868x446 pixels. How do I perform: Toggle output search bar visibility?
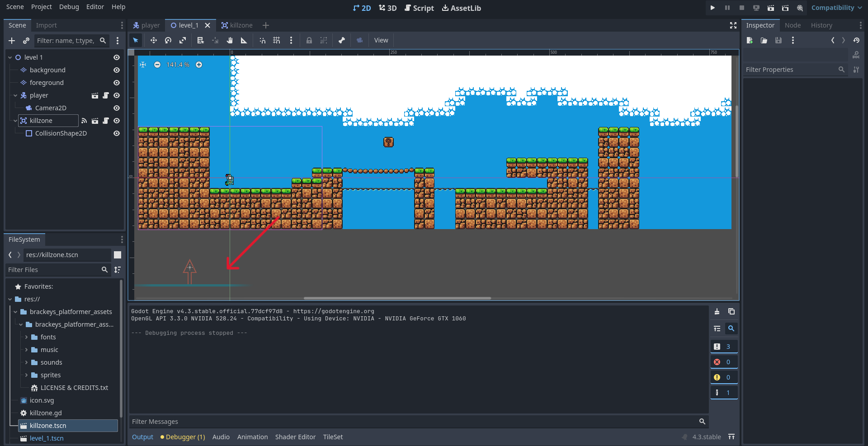coord(731,329)
